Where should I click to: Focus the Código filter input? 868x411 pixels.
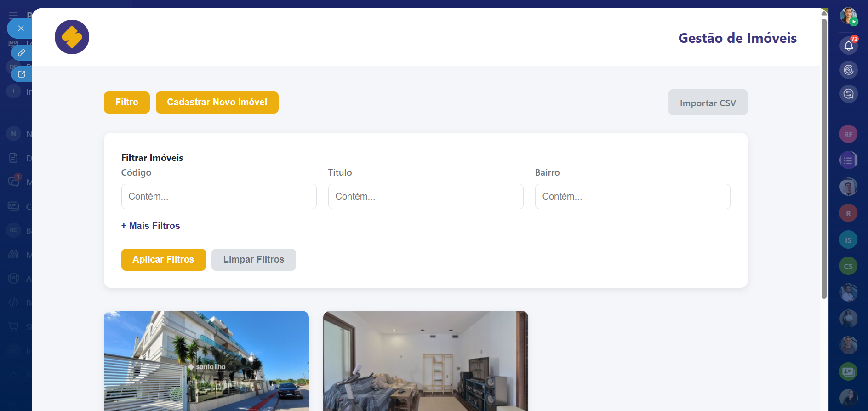pos(219,196)
